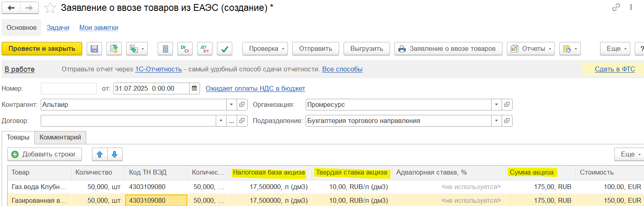This screenshot has height=206, width=644.
Task: Expand the Организация dropdown list
Action: [x=496, y=104]
